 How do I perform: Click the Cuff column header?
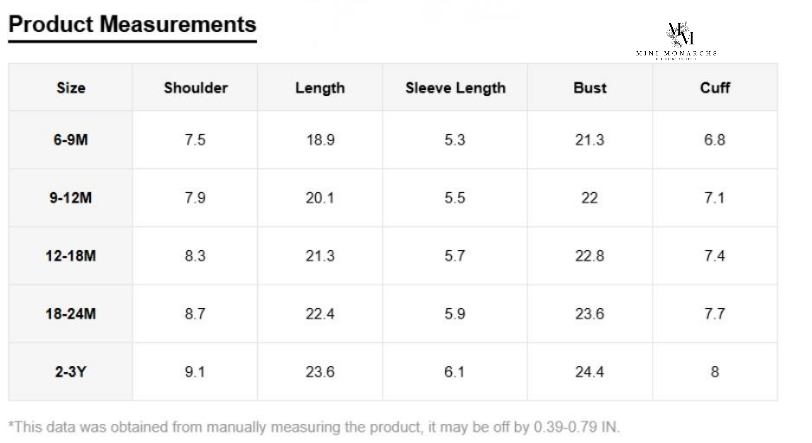pyautogui.click(x=715, y=88)
